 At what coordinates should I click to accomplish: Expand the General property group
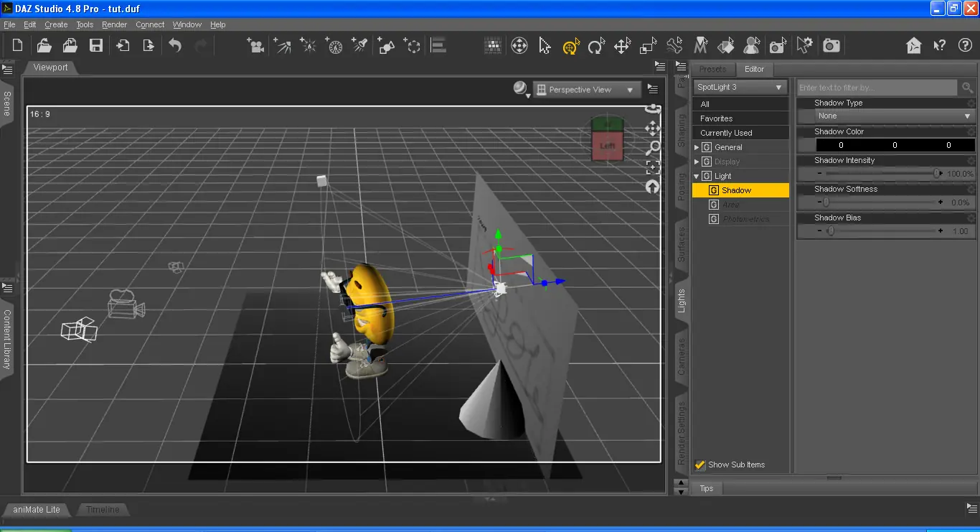pos(697,147)
